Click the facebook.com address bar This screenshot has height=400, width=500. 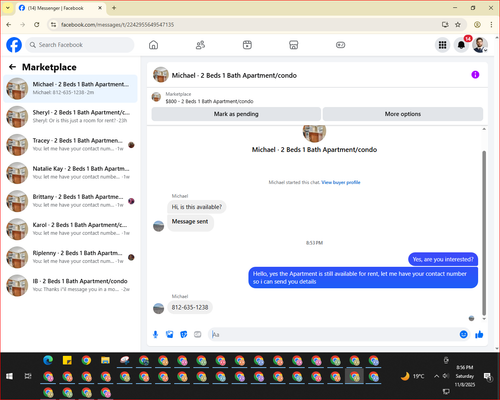pyautogui.click(x=247, y=25)
